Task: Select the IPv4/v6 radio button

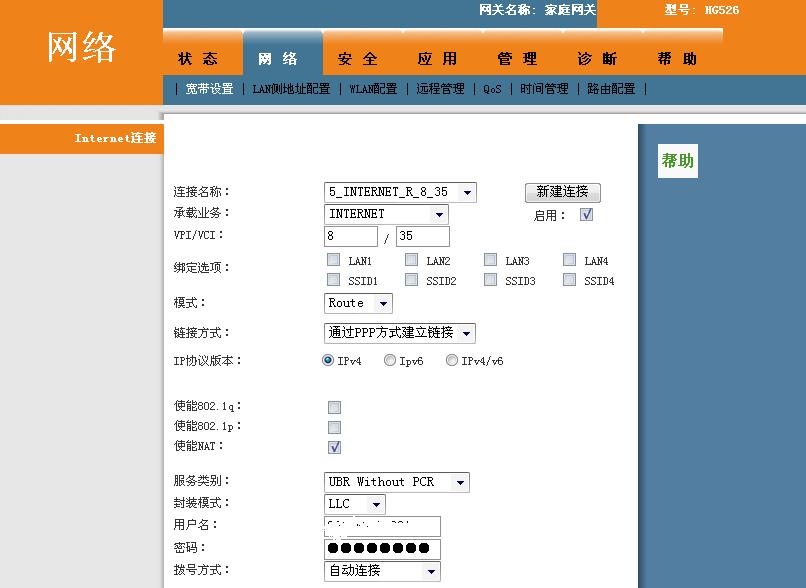Action: [452, 361]
